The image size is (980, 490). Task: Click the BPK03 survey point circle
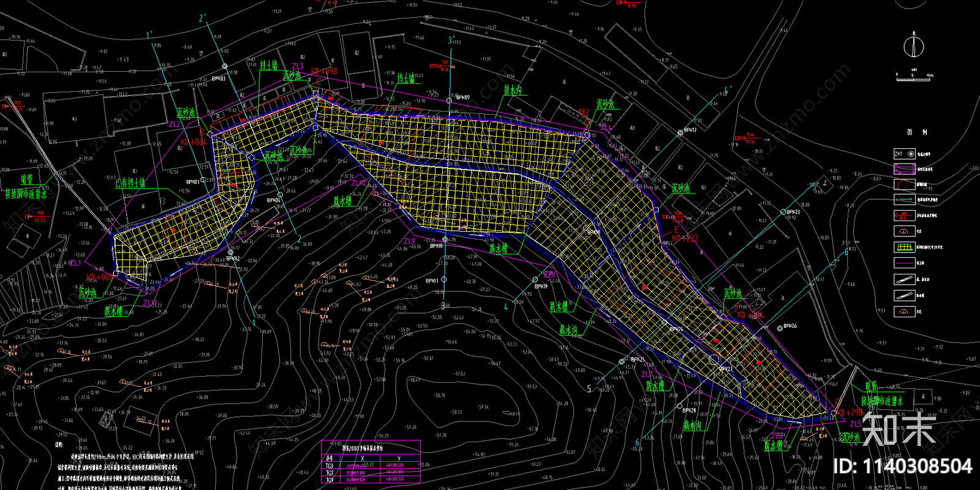tap(225, 66)
